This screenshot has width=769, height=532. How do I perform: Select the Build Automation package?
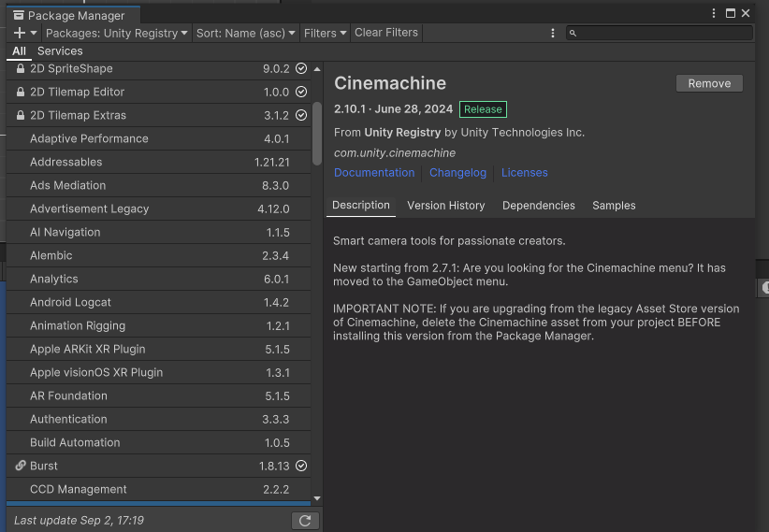(x=158, y=443)
